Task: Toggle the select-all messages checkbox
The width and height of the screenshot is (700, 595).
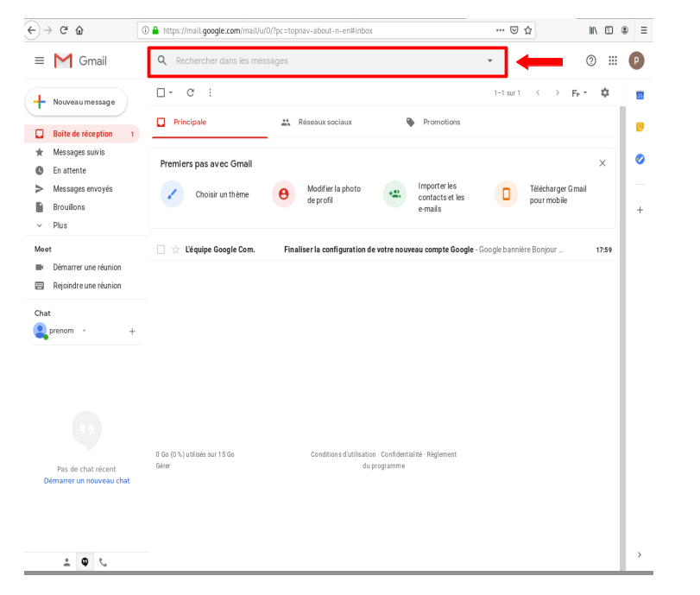Action: [x=161, y=92]
